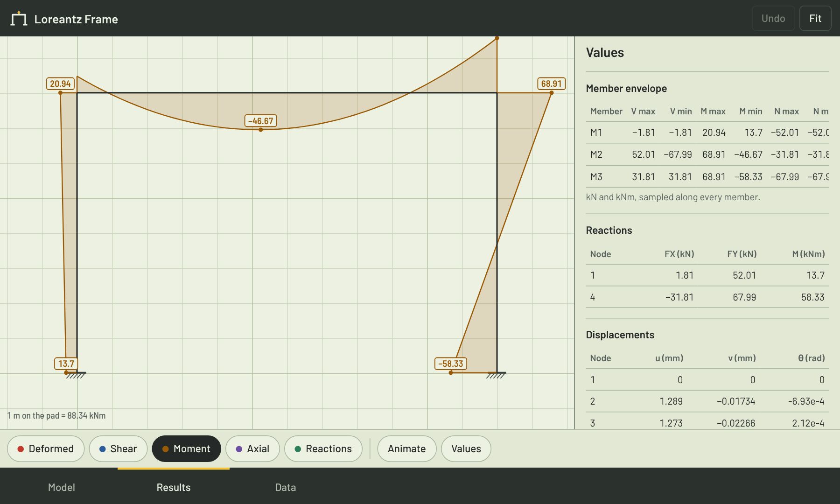Select Node 4 row in Reactions table
The image size is (840, 504).
[707, 297]
